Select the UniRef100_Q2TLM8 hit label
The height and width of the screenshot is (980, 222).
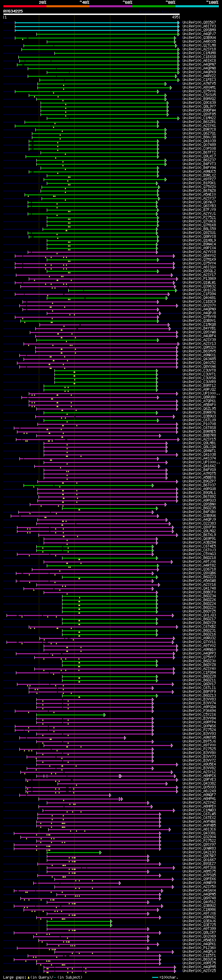(x=199, y=45)
